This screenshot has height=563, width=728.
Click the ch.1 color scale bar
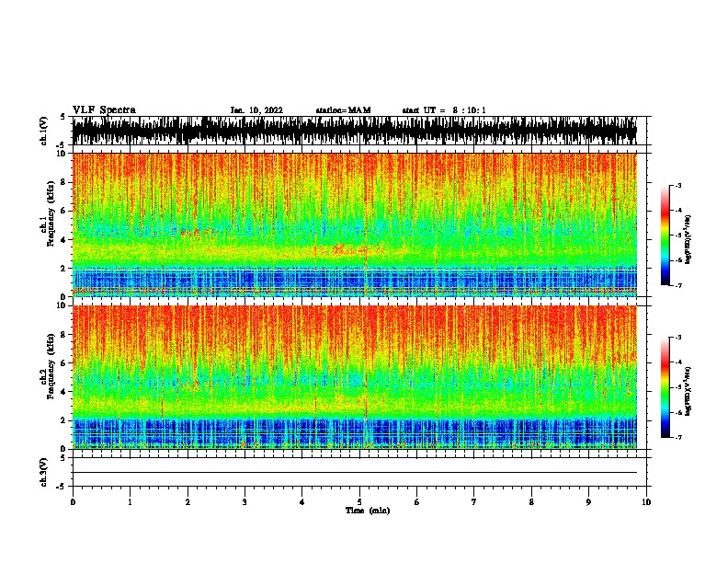point(665,236)
